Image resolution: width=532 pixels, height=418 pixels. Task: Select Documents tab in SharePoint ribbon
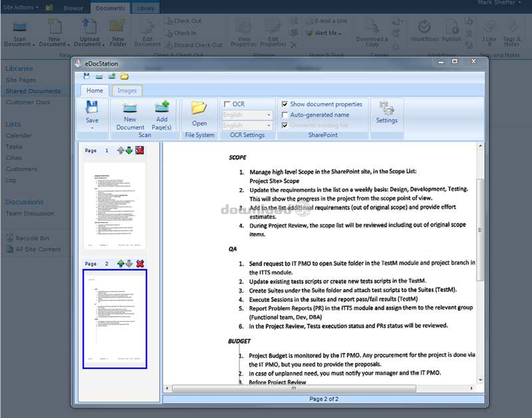pos(110,8)
